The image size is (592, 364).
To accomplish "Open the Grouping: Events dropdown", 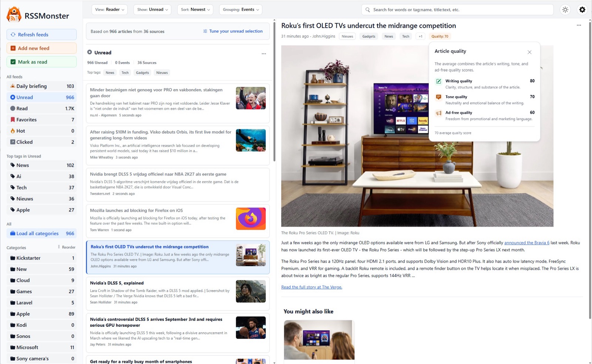I will (x=240, y=10).
